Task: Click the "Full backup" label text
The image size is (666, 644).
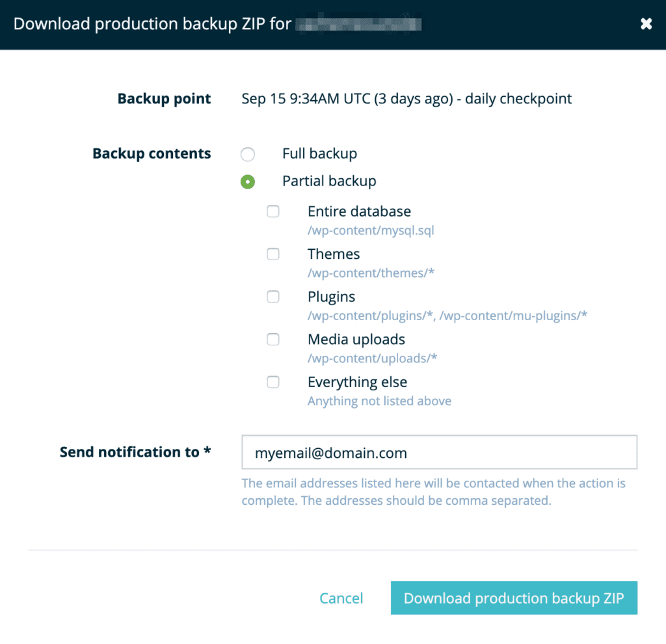Action: (319, 154)
